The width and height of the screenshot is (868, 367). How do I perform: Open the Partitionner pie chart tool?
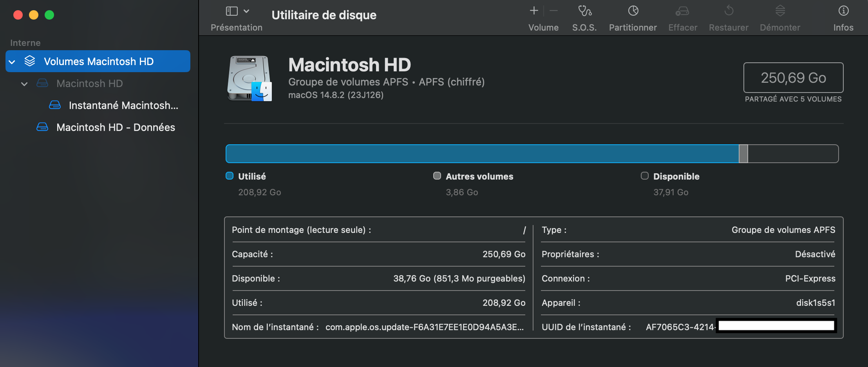(x=633, y=11)
